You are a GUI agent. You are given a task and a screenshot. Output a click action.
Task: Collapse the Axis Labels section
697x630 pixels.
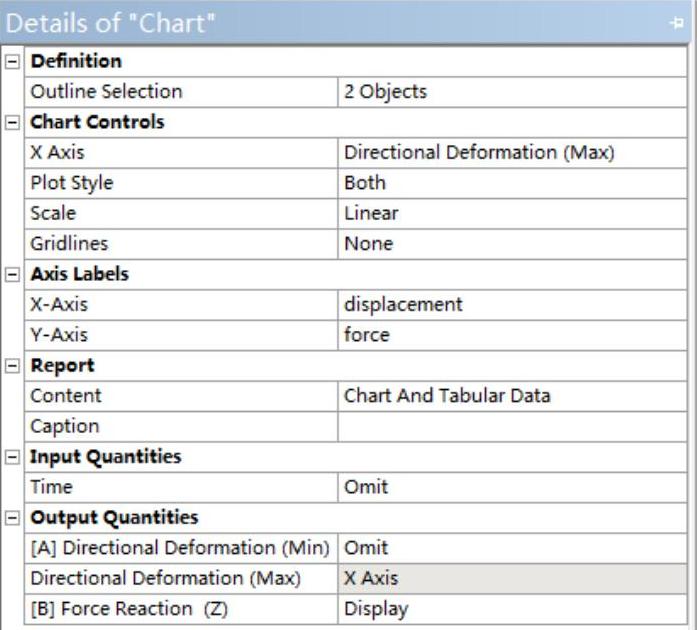12,274
